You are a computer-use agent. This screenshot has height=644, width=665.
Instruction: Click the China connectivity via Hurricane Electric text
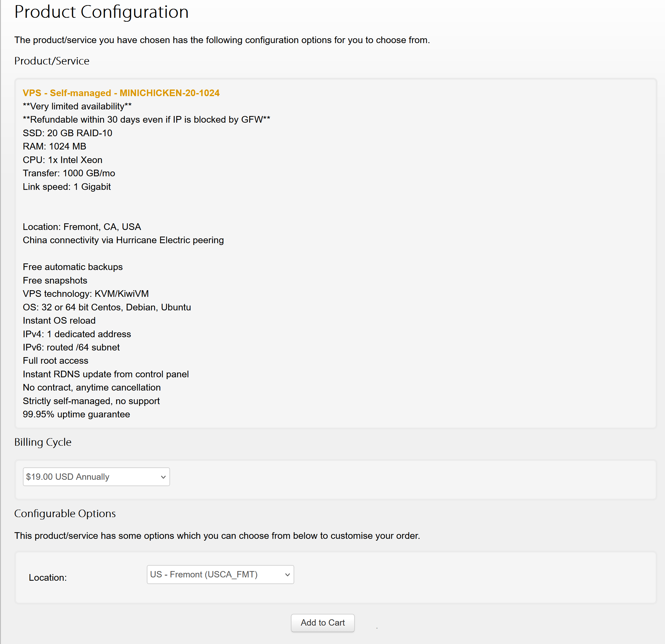123,240
